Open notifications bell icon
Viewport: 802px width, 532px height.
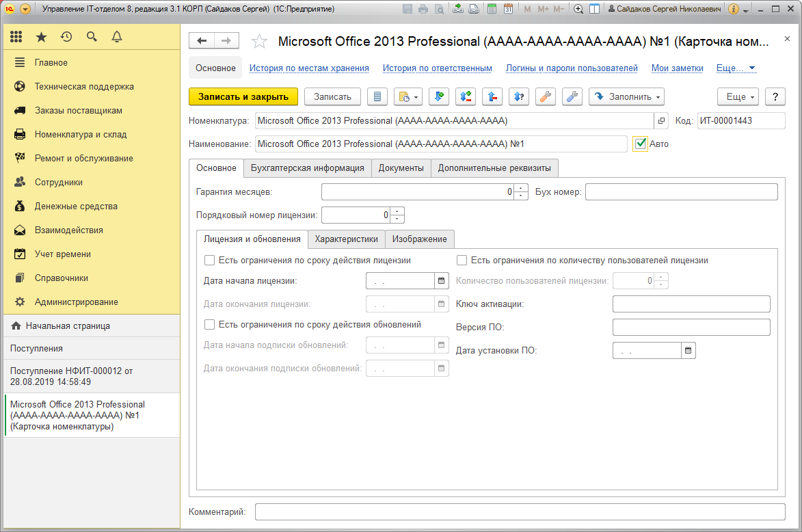[117, 37]
